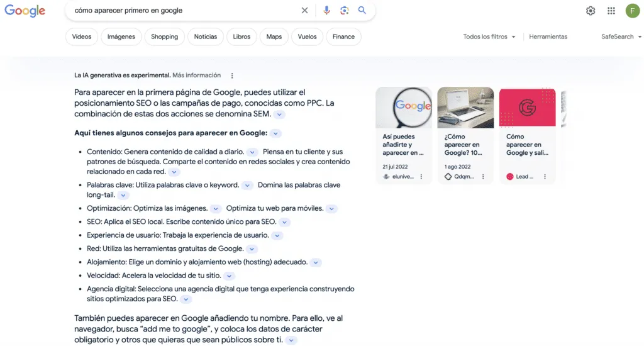This screenshot has height=346, width=644.
Task: Select the Imágenes filter tab
Action: pos(121,36)
